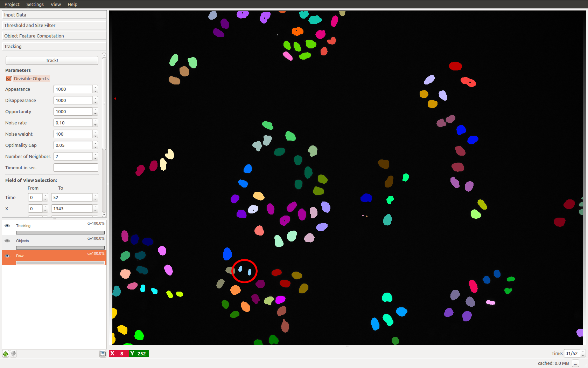Hide the Tracking layer with eye icon
This screenshot has width=588, height=368.
[7, 226]
